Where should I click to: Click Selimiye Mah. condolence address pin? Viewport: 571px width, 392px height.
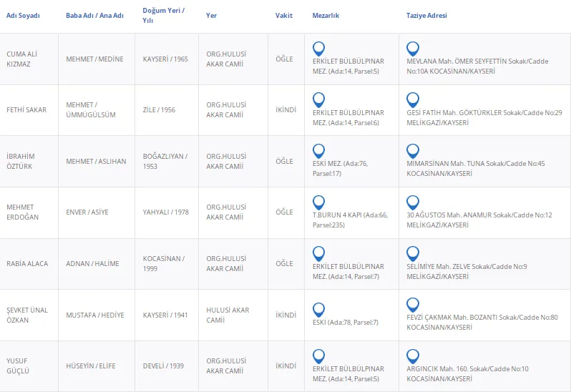(412, 253)
